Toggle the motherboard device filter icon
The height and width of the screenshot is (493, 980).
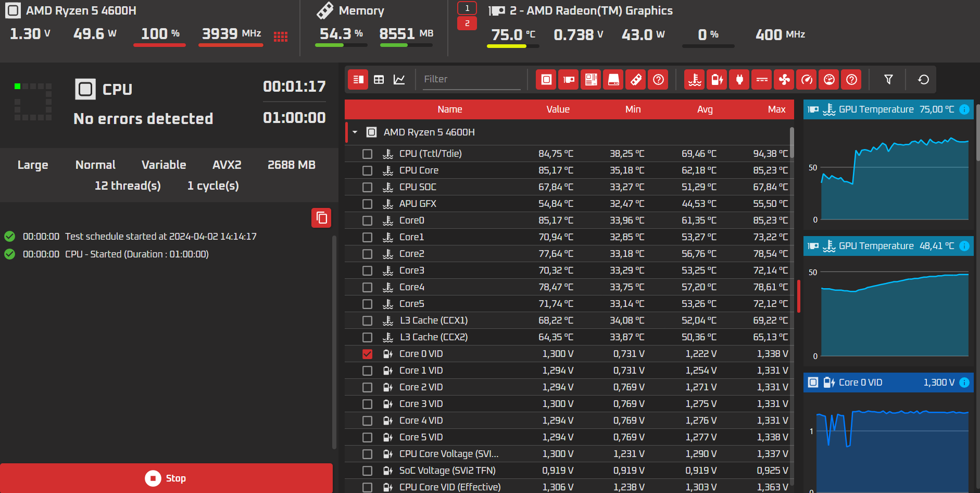(591, 79)
